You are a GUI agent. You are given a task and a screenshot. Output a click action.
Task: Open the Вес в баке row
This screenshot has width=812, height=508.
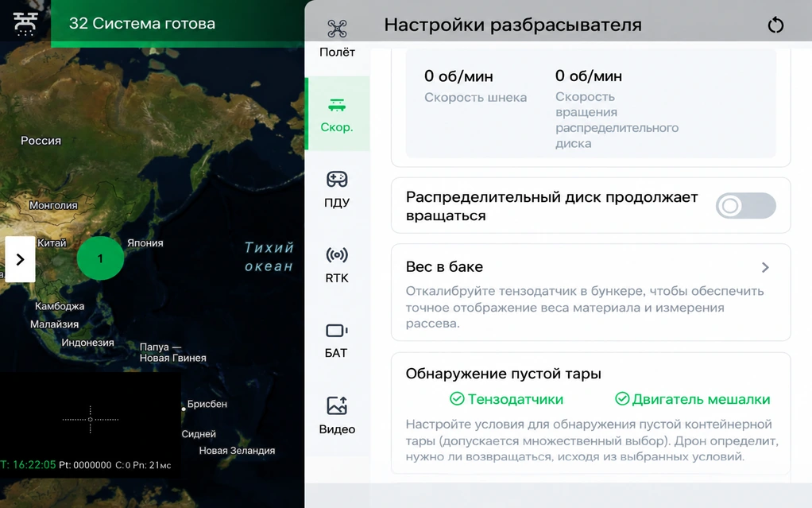point(591,293)
